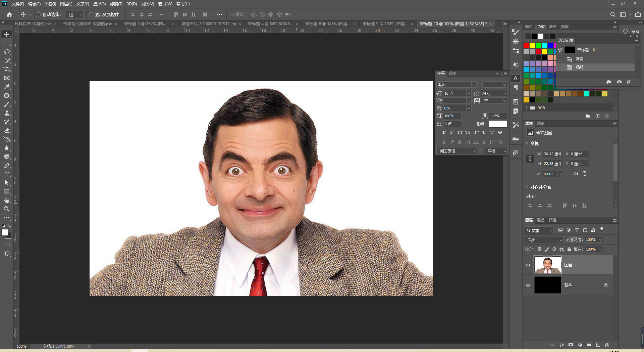Delete the layer using the Layers panel trash
The image size is (644, 352).
click(607, 345)
